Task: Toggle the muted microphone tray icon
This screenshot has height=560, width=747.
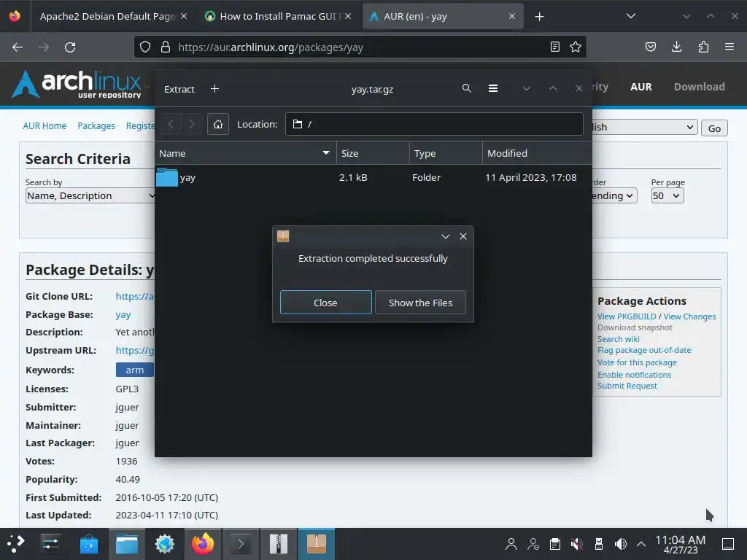Action: (x=577, y=544)
